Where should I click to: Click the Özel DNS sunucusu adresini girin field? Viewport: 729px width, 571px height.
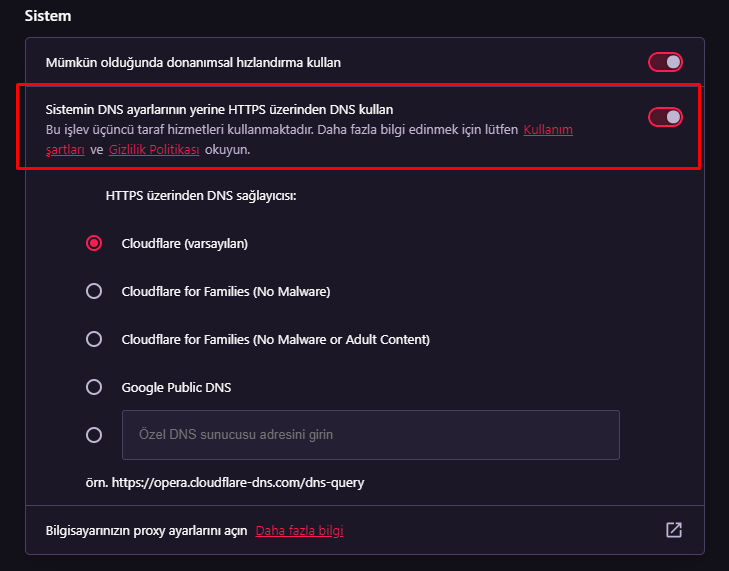coord(370,435)
